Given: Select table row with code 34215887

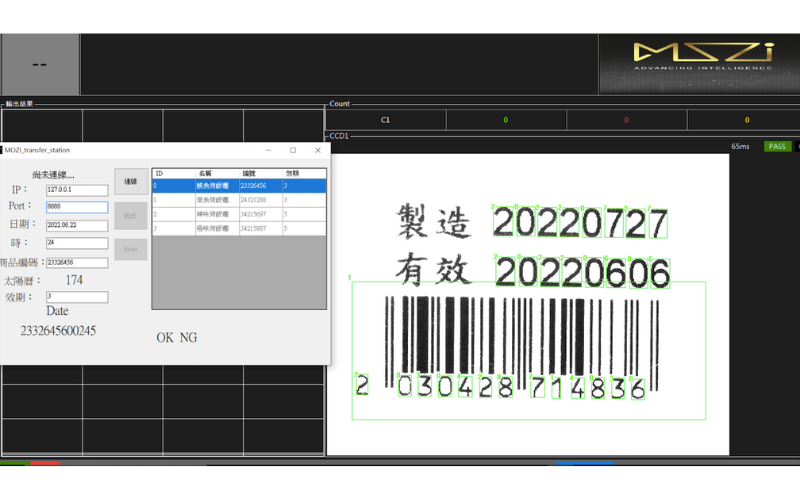Looking at the screenshot, I should click(238, 229).
